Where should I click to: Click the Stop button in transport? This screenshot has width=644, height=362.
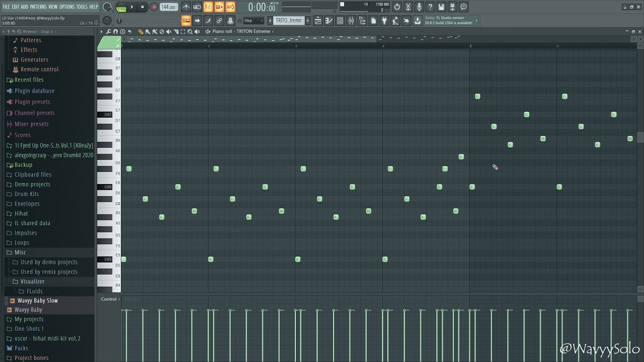pyautogui.click(x=142, y=7)
